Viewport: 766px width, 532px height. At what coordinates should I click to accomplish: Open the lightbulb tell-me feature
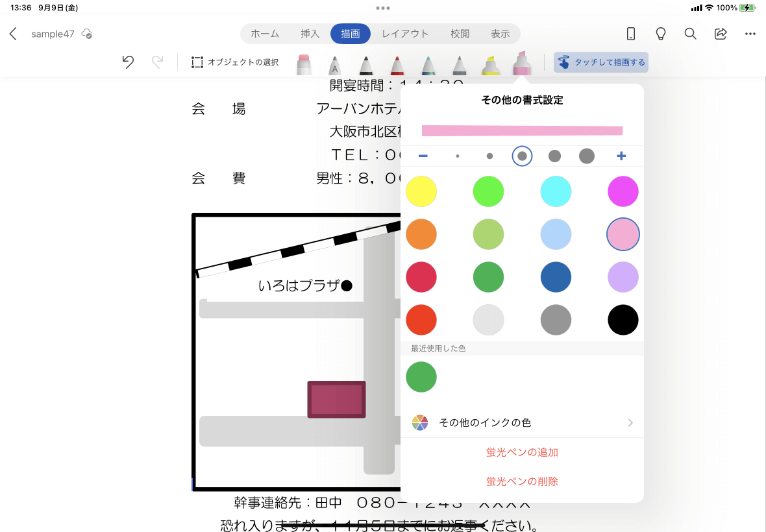[660, 34]
